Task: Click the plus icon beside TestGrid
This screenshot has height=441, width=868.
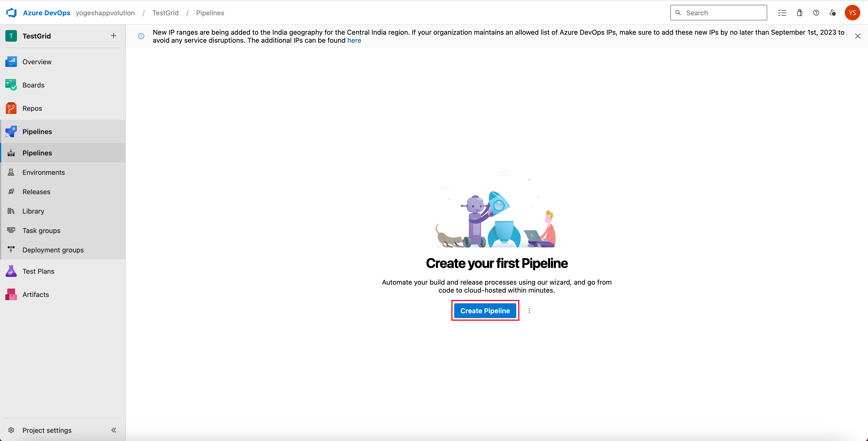Action: tap(114, 36)
